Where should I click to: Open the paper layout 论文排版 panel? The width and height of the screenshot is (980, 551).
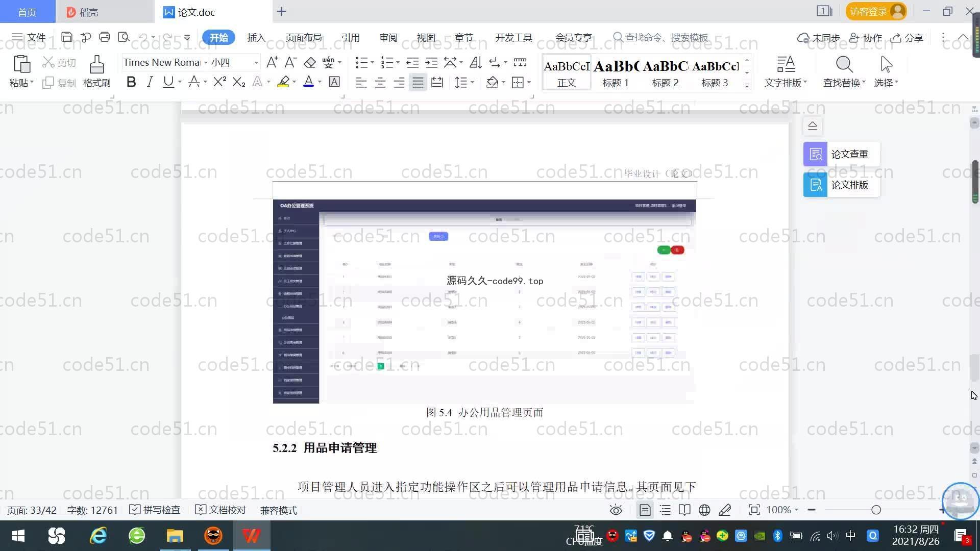tap(841, 185)
